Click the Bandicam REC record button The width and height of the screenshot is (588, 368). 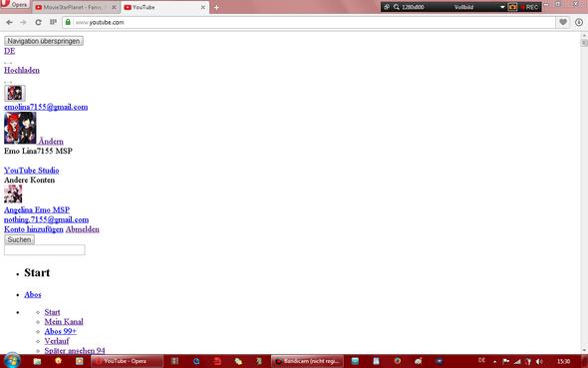pos(529,7)
